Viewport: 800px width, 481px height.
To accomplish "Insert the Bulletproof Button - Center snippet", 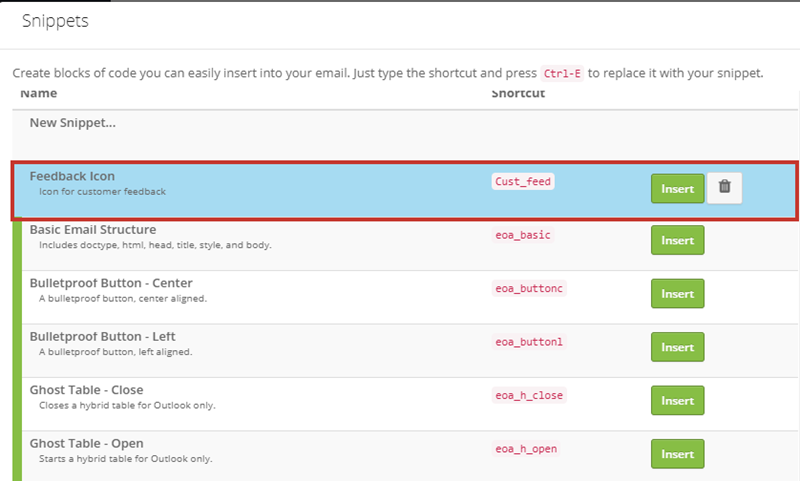I will (x=678, y=294).
